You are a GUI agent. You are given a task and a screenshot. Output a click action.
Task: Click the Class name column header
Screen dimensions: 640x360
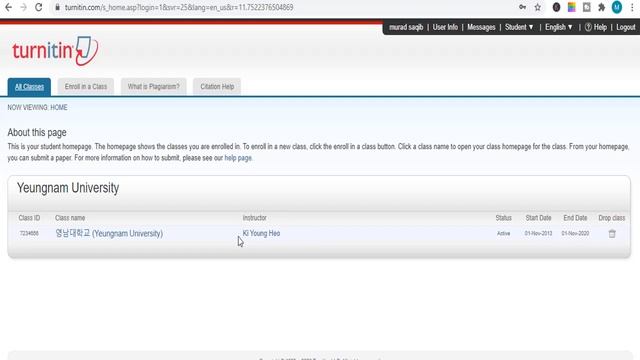point(70,218)
